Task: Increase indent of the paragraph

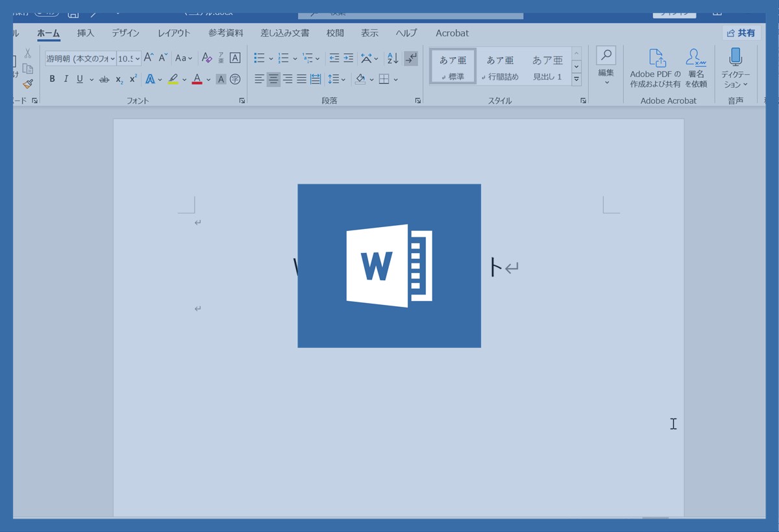Action: tap(349, 58)
